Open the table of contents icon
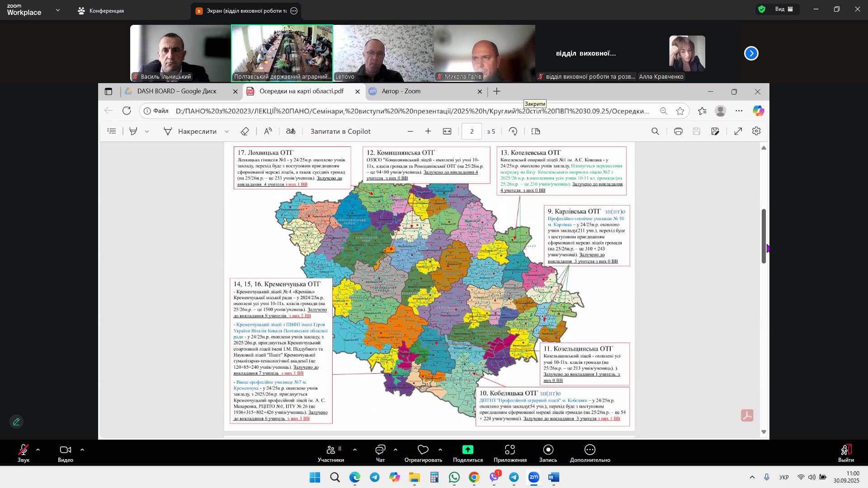 pos(112,131)
